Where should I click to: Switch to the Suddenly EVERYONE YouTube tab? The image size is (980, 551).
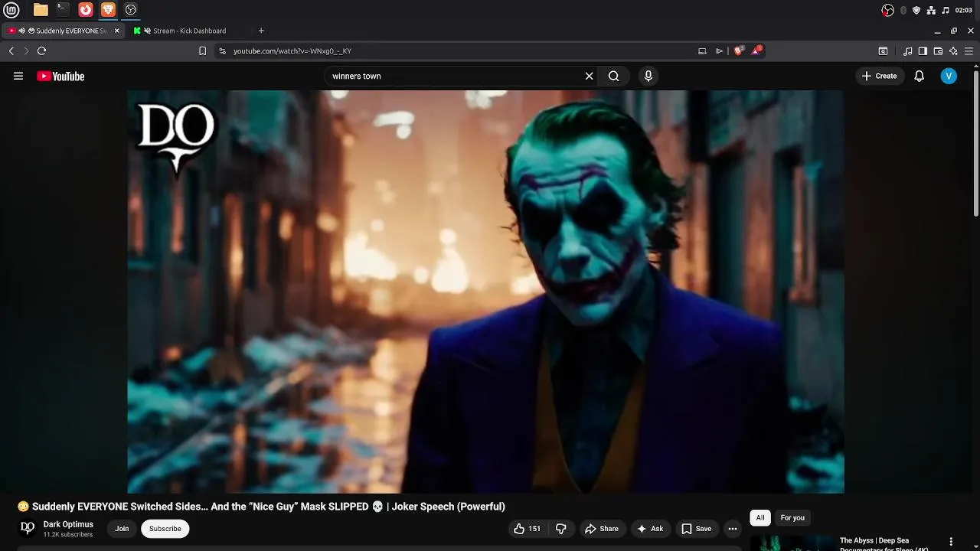pos(64,31)
